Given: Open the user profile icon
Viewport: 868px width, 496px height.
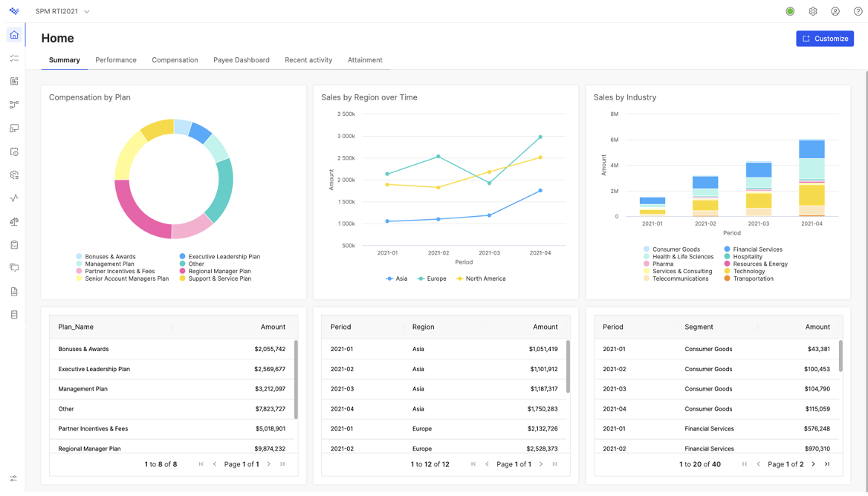Looking at the screenshot, I should 835,11.
